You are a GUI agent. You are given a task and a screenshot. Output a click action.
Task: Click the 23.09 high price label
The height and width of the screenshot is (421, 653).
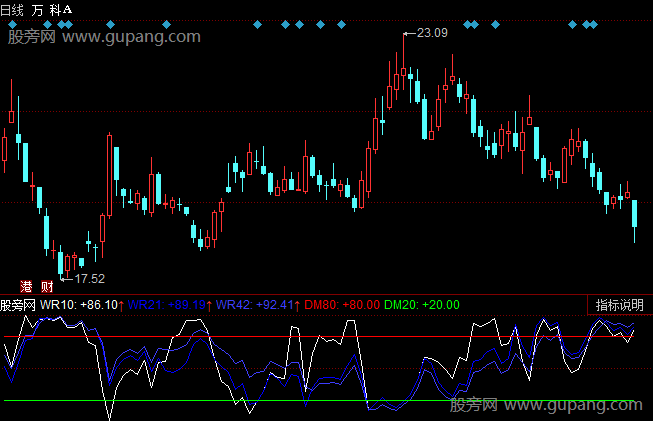click(x=430, y=33)
